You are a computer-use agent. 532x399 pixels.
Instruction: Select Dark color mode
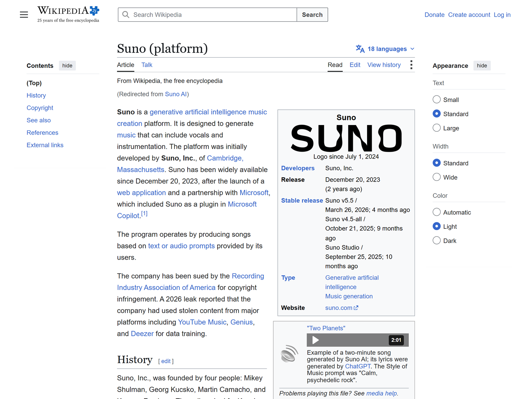437,240
